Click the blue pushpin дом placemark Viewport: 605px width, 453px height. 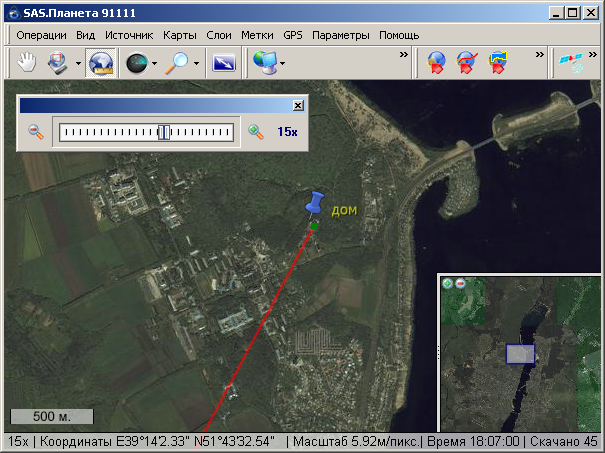(316, 203)
